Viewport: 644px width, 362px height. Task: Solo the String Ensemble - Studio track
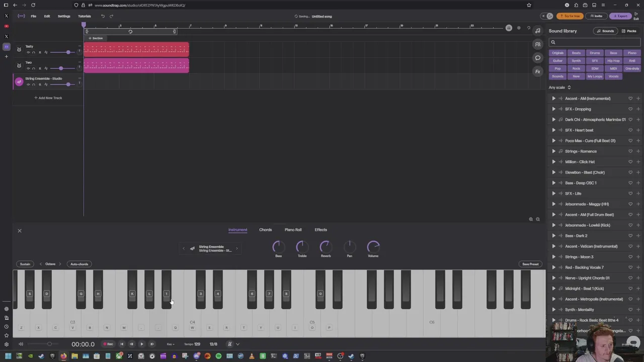pos(34,84)
